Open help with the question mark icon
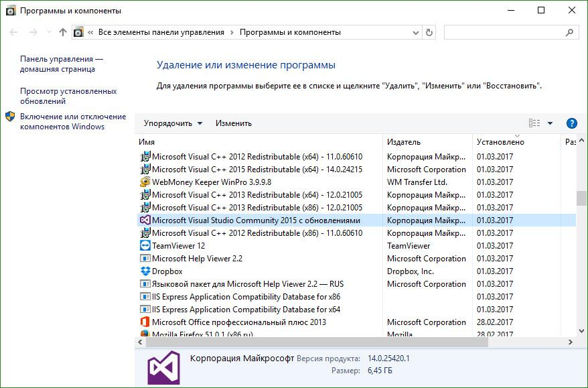 pyautogui.click(x=571, y=123)
